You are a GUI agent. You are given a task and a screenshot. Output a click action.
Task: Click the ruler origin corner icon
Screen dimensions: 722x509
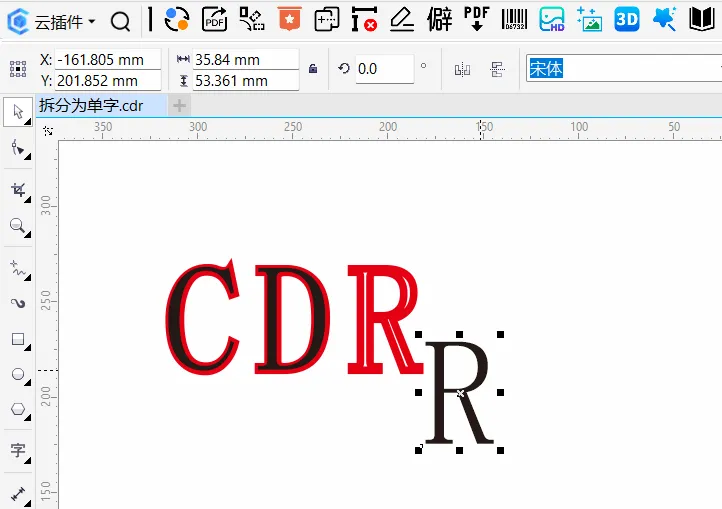(48, 131)
